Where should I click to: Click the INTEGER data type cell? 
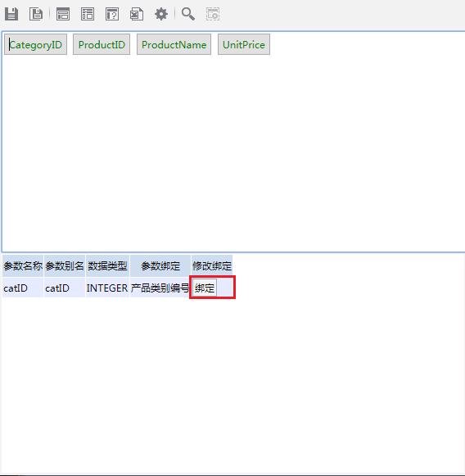click(x=107, y=288)
